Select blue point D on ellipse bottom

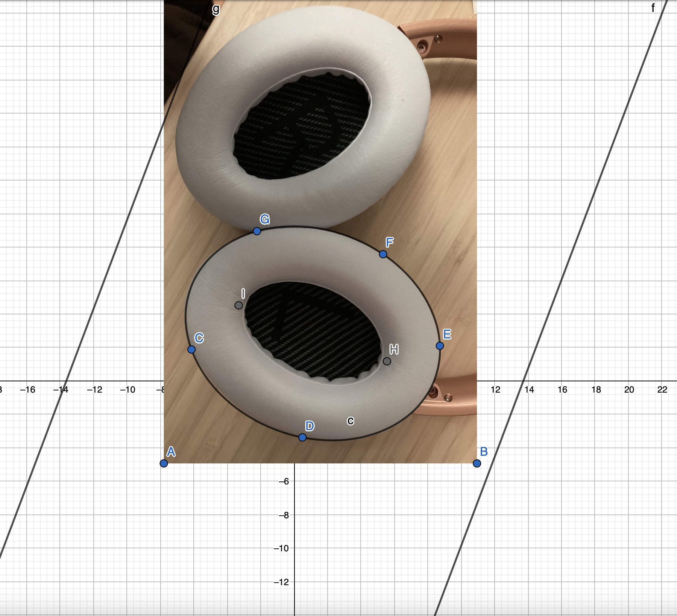tap(302, 437)
